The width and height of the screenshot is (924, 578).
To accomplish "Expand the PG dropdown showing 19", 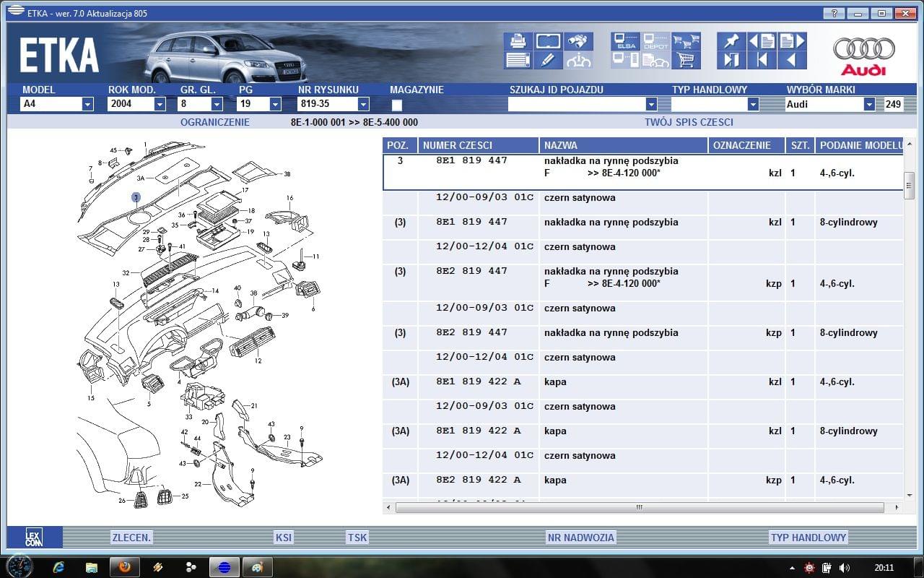I will (275, 104).
